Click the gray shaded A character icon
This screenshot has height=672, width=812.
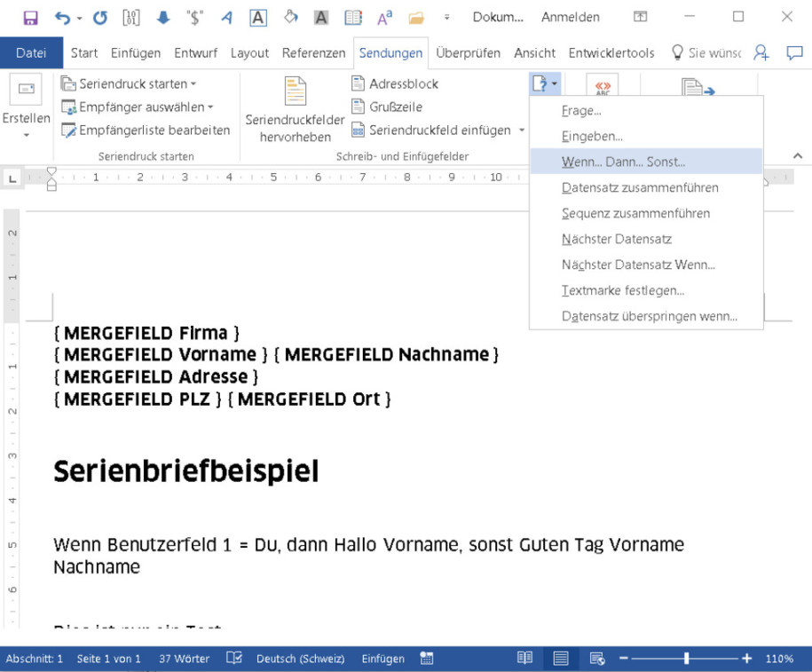tap(321, 18)
